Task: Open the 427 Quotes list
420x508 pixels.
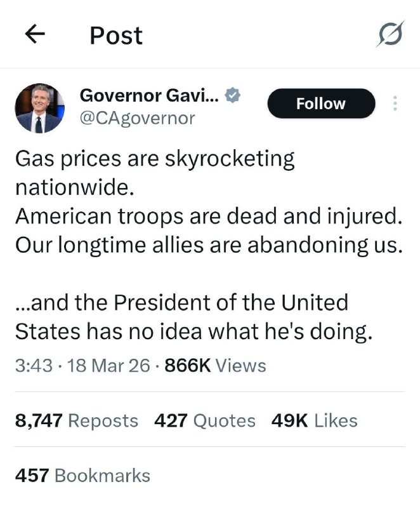Action: pos(205,420)
